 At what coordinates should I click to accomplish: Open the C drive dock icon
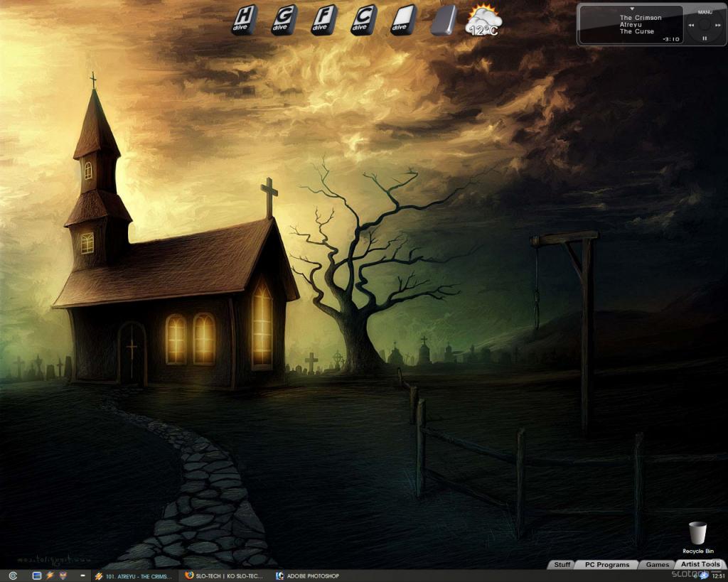pos(363,20)
